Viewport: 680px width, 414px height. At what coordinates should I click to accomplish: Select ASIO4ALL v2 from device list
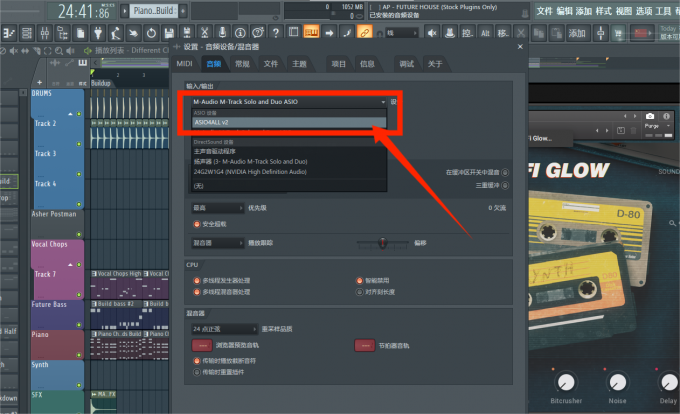click(289, 123)
